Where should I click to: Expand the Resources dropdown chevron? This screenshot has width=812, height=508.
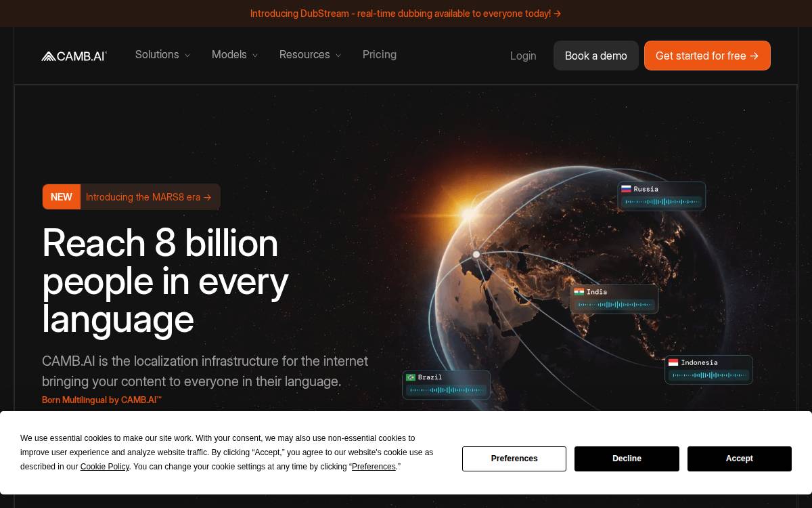pyautogui.click(x=338, y=56)
